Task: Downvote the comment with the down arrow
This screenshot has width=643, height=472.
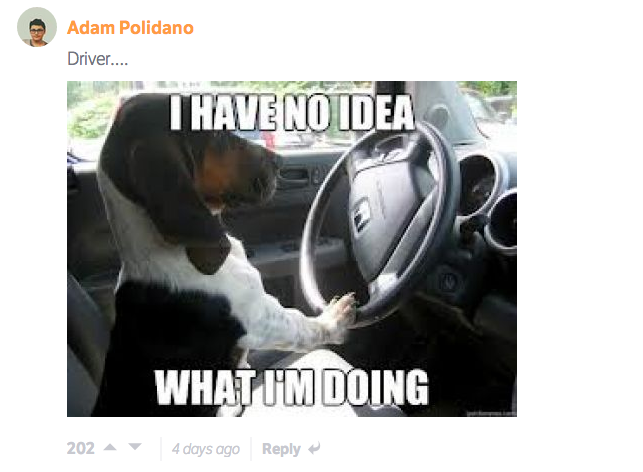Action: click(x=135, y=447)
